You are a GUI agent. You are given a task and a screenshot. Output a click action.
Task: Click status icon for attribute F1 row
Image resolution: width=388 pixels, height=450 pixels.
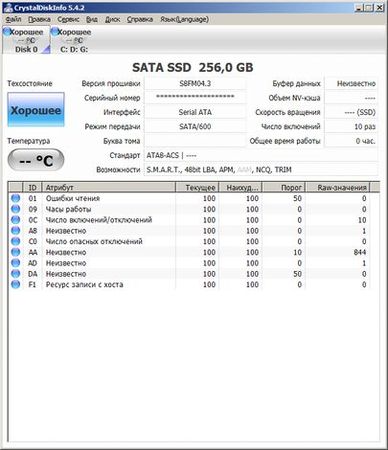point(16,284)
